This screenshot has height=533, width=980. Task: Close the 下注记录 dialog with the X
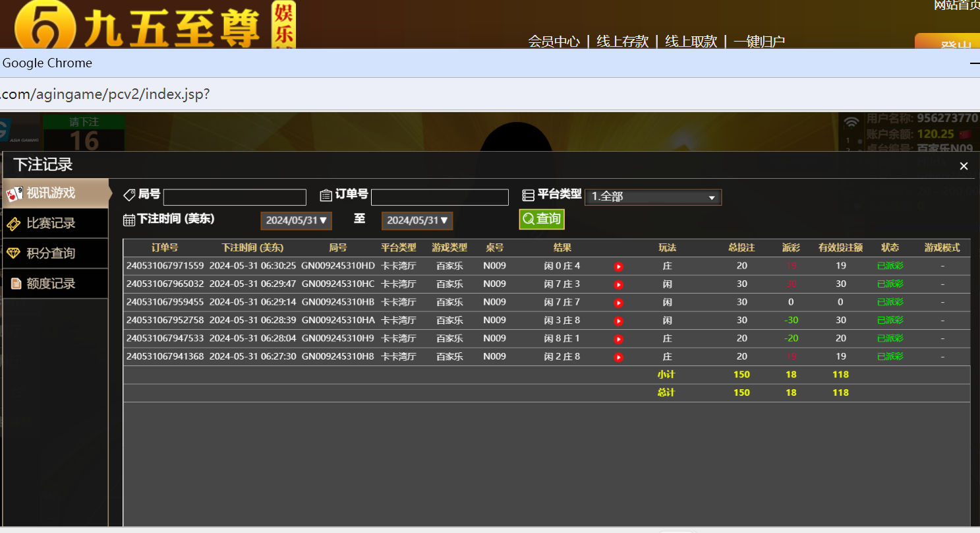(x=964, y=166)
